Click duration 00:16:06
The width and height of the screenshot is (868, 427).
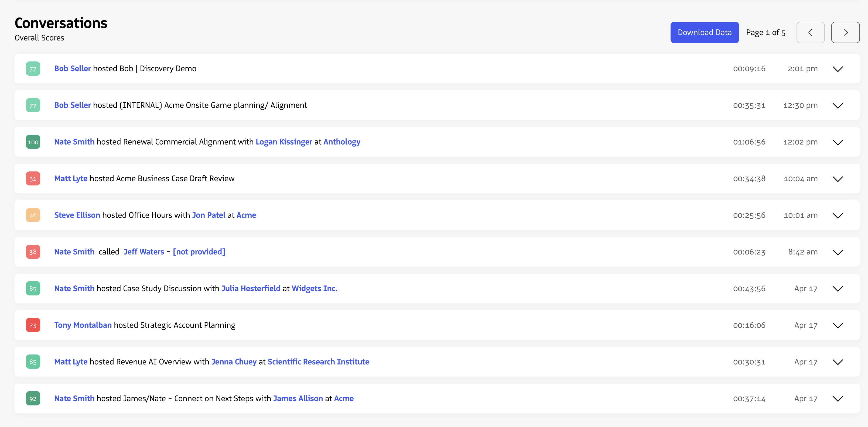(x=749, y=325)
